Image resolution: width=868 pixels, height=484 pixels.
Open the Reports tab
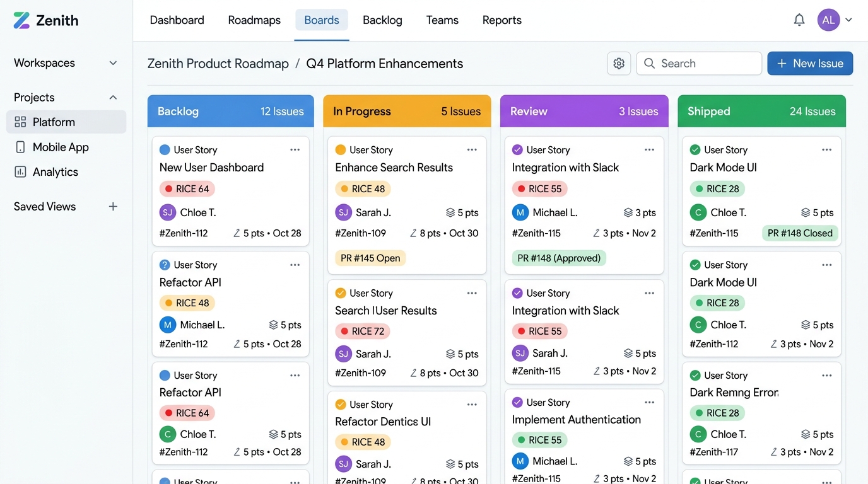502,20
